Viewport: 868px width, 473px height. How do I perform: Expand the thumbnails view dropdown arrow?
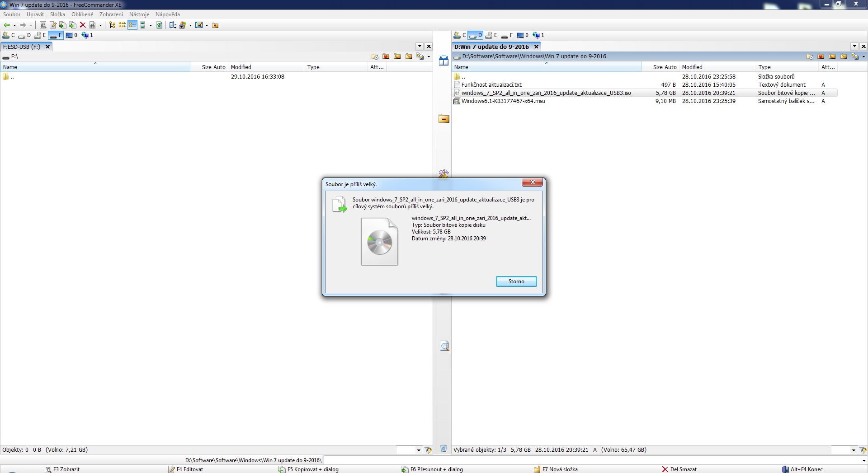(x=151, y=25)
